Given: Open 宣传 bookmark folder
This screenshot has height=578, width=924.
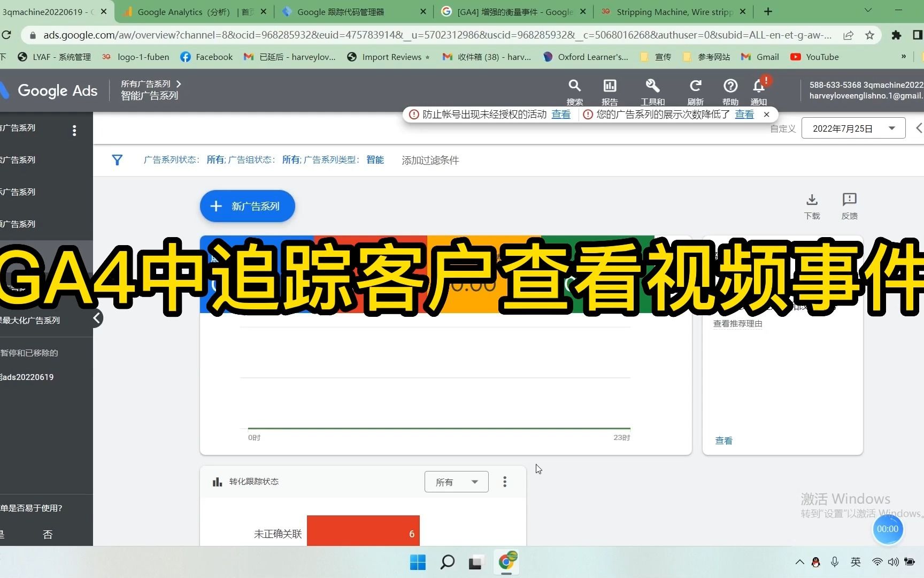Looking at the screenshot, I should (656, 57).
